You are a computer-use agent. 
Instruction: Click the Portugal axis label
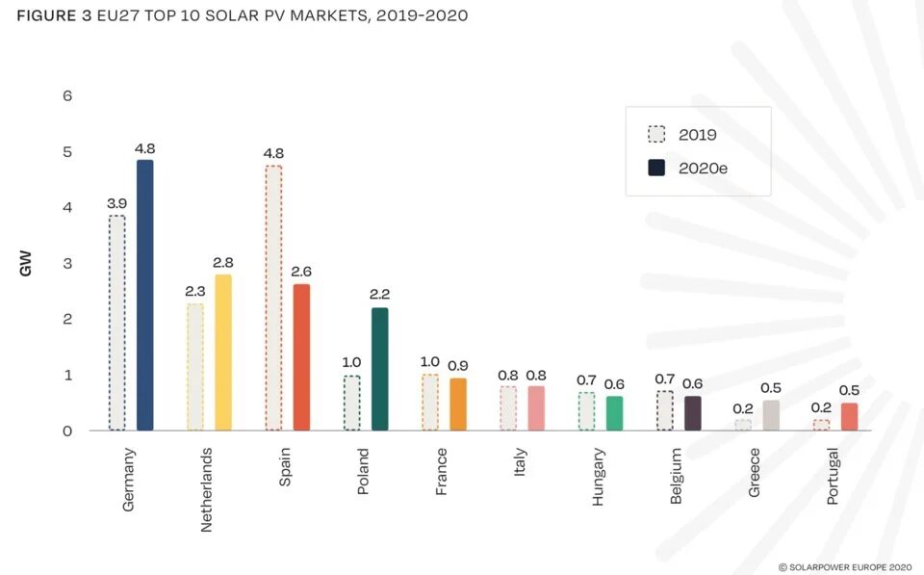[x=832, y=477]
